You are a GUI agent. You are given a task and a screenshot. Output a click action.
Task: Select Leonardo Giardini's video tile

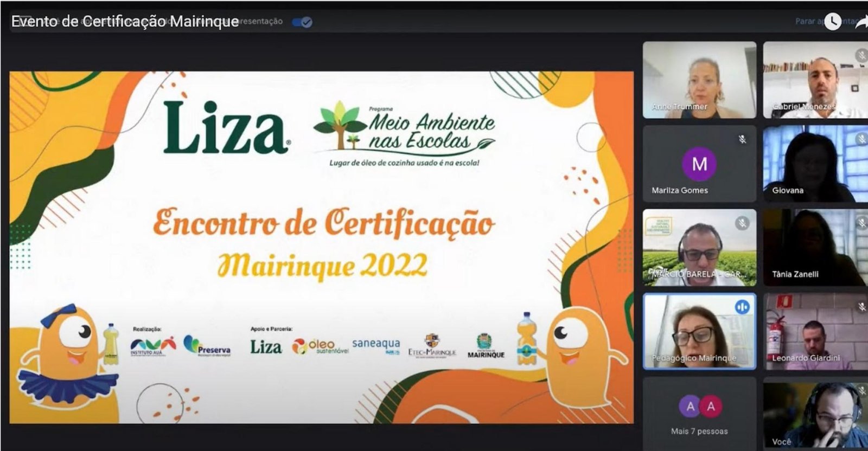pyautogui.click(x=815, y=332)
